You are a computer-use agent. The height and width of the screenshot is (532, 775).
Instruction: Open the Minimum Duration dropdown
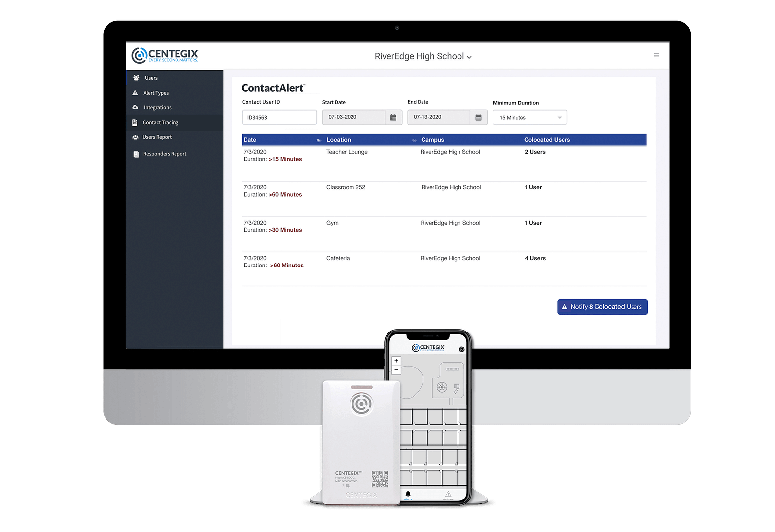point(530,117)
